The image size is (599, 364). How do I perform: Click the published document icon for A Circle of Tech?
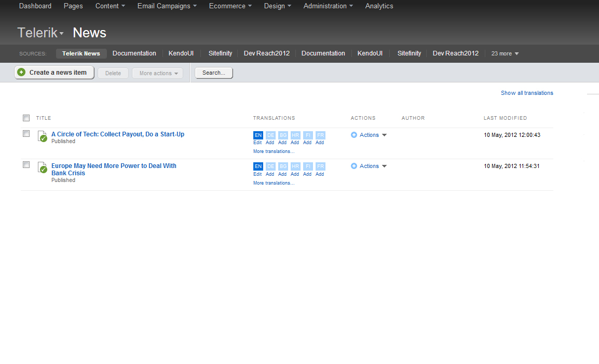click(x=43, y=136)
